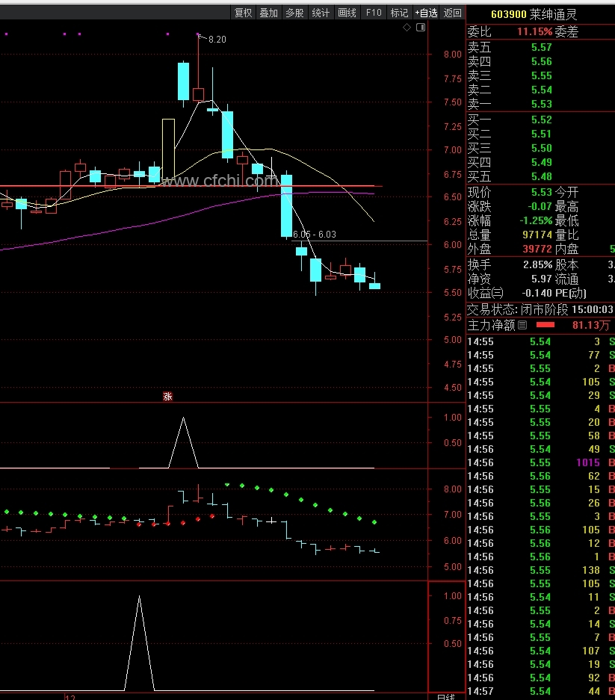
Task: Open 多股 multi-stock view
Action: 294,13
